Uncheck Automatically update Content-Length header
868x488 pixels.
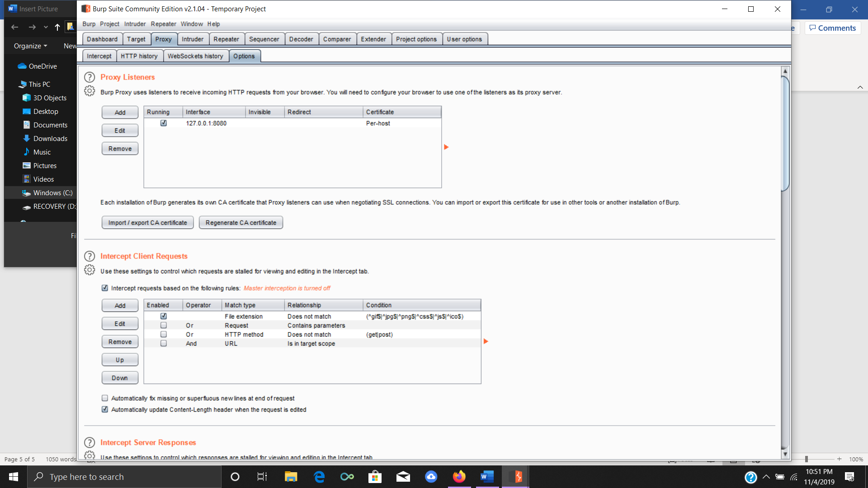[105, 409]
